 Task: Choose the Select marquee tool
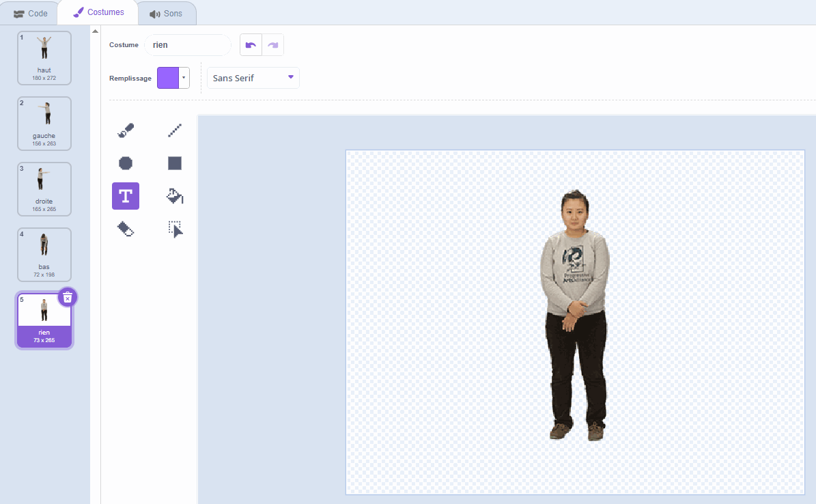coord(175,229)
